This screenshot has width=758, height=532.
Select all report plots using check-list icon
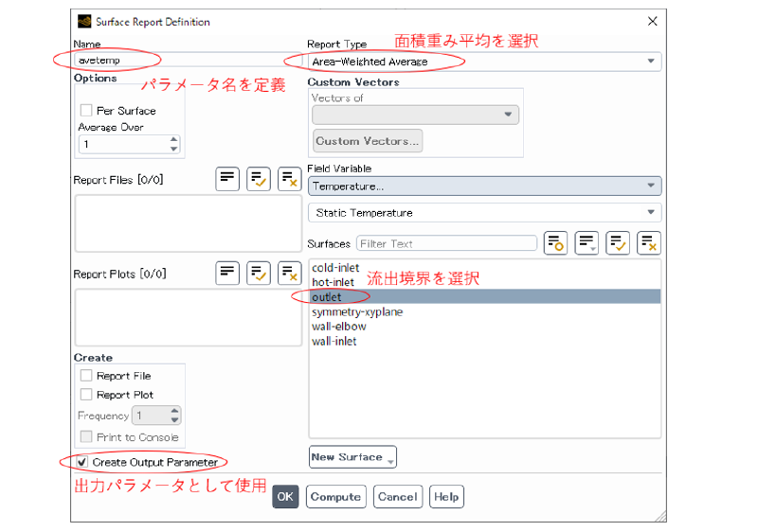pyautogui.click(x=259, y=274)
